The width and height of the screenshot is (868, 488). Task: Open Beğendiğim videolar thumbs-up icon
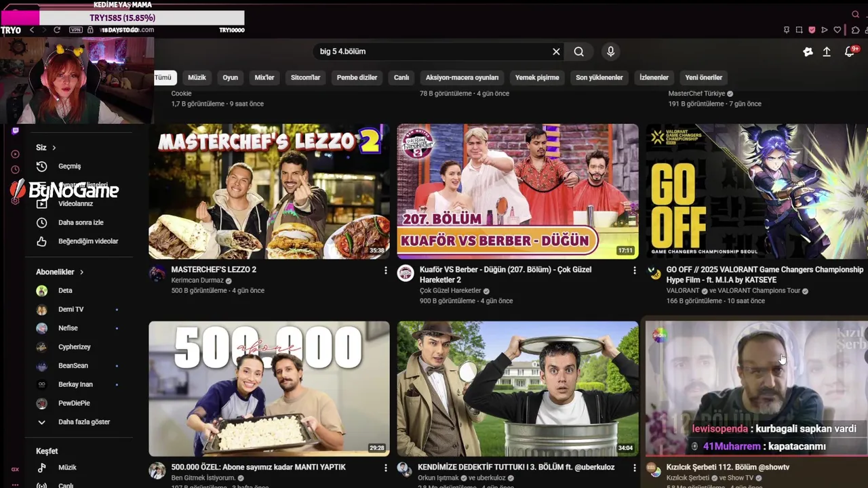[42, 241]
